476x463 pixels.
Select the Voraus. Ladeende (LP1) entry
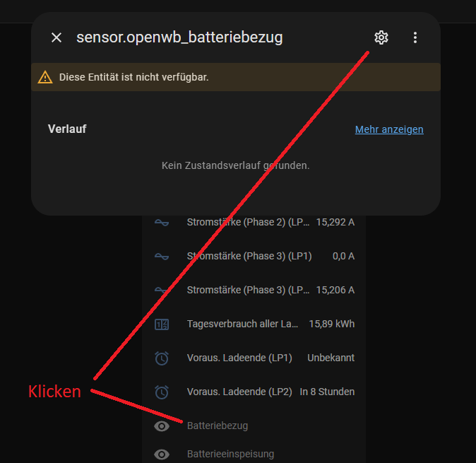tap(239, 358)
